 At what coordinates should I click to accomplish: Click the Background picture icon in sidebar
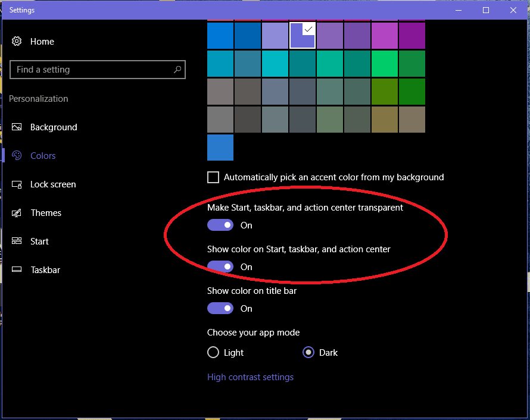pos(17,127)
